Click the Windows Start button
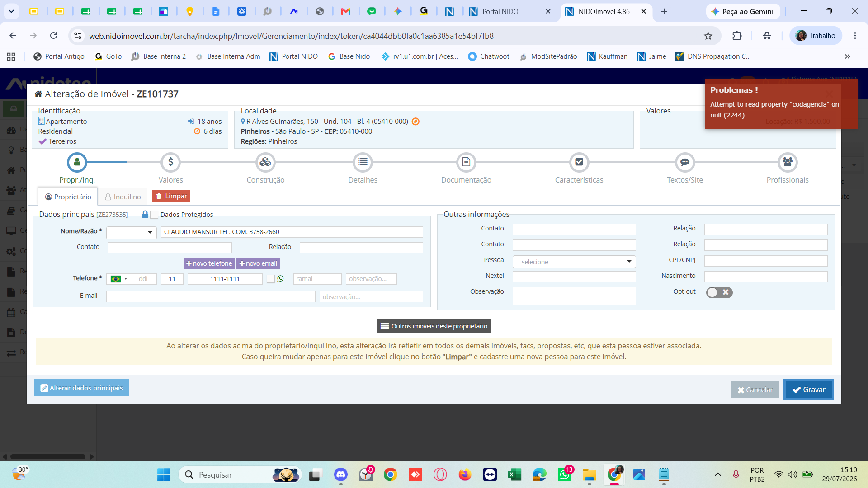Image resolution: width=868 pixels, height=488 pixels. coord(164,474)
